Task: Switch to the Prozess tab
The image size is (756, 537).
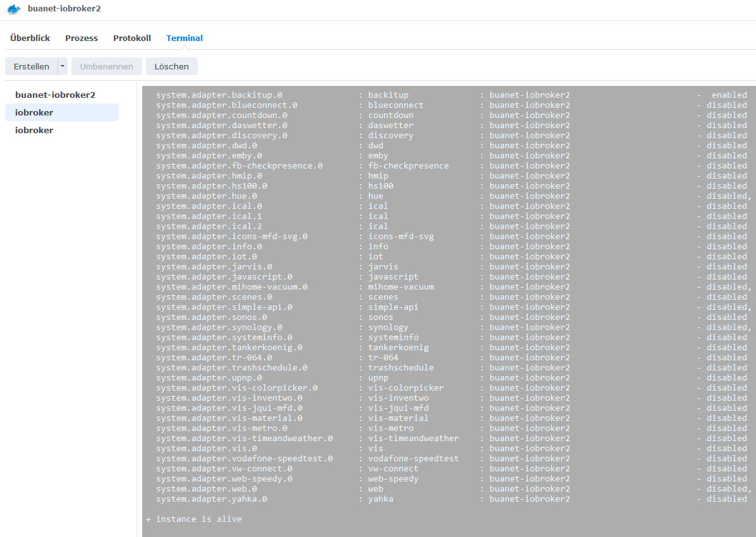Action: 81,38
